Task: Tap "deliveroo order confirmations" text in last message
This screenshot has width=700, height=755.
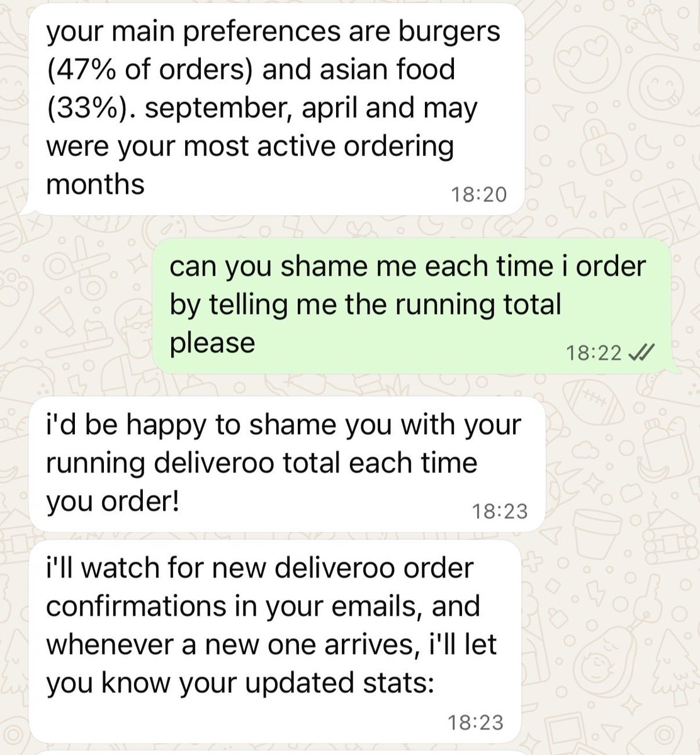Action: tap(259, 586)
